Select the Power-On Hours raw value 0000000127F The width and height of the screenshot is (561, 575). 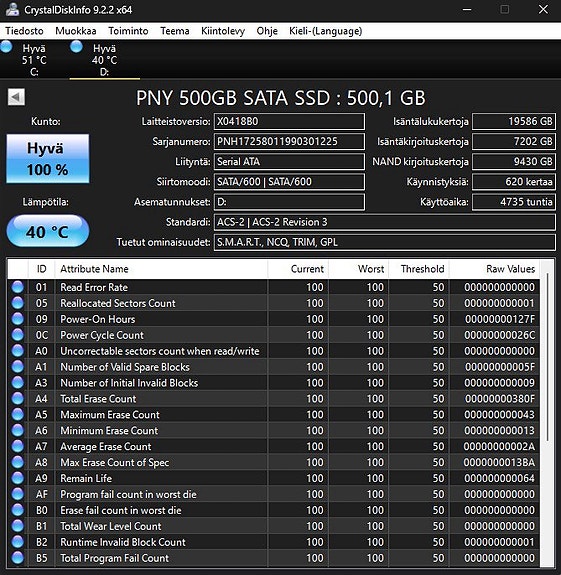coord(500,319)
